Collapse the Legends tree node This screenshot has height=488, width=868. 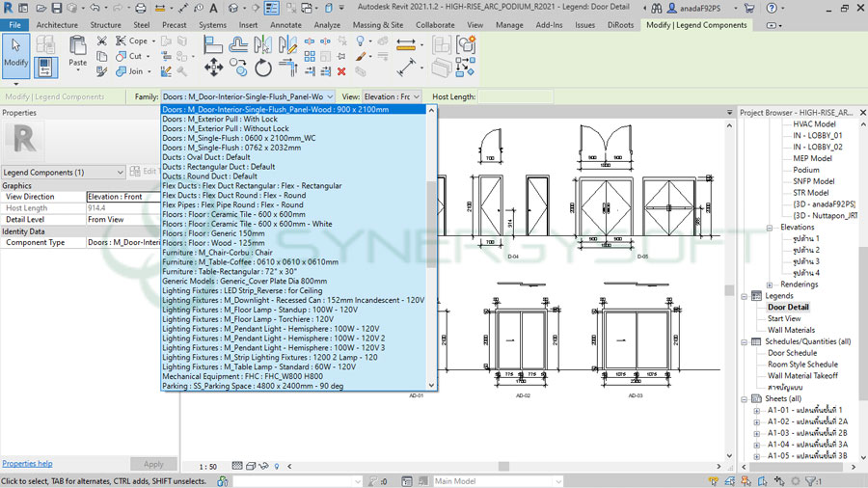[x=745, y=296]
